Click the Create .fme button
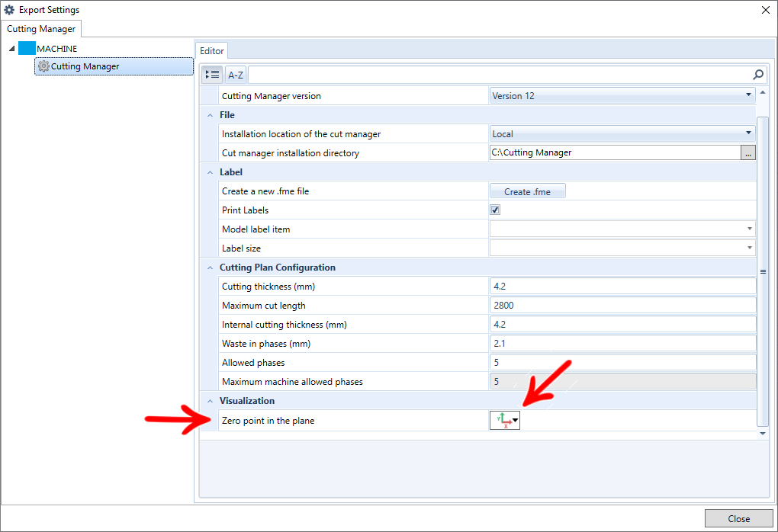This screenshot has width=778, height=532. tap(527, 191)
